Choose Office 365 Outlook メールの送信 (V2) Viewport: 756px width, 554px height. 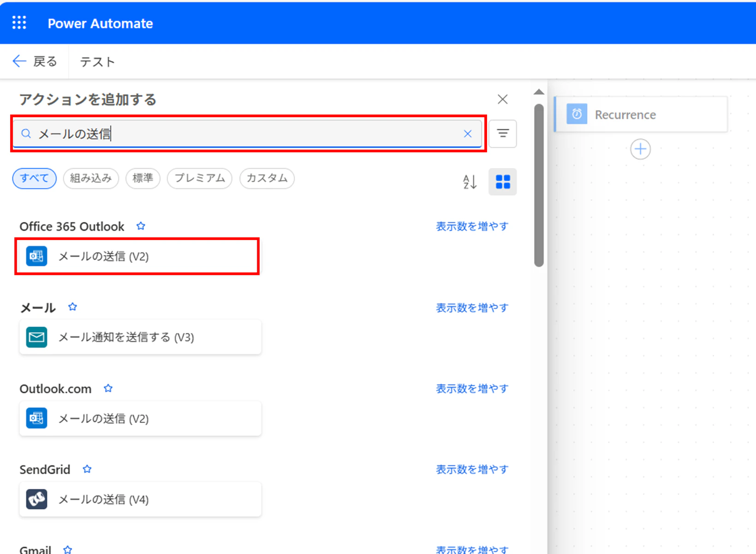(137, 256)
